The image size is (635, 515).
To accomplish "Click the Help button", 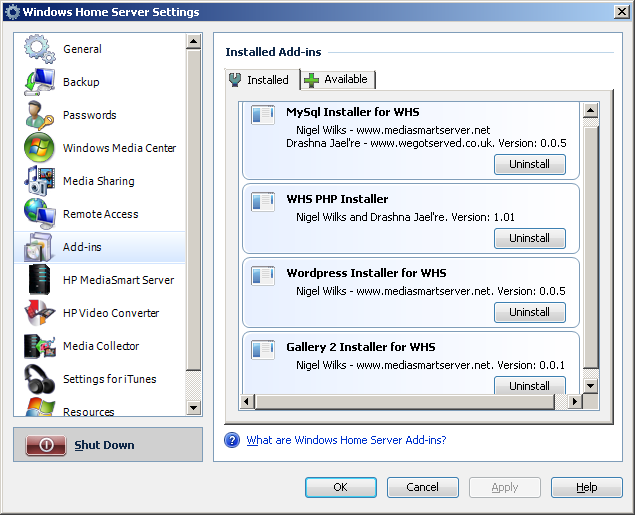I will coord(586,487).
